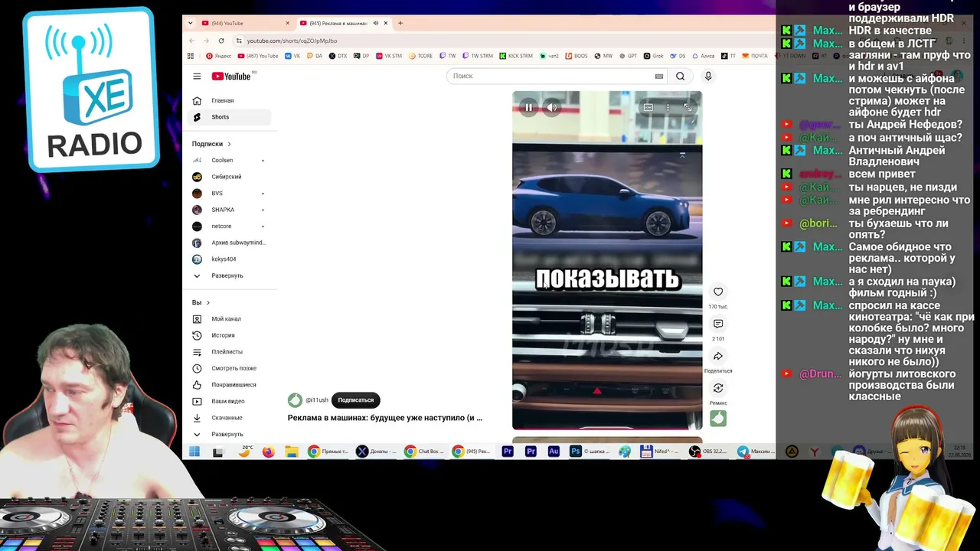
Task: Start voice search with the microphone
Action: coord(708,77)
